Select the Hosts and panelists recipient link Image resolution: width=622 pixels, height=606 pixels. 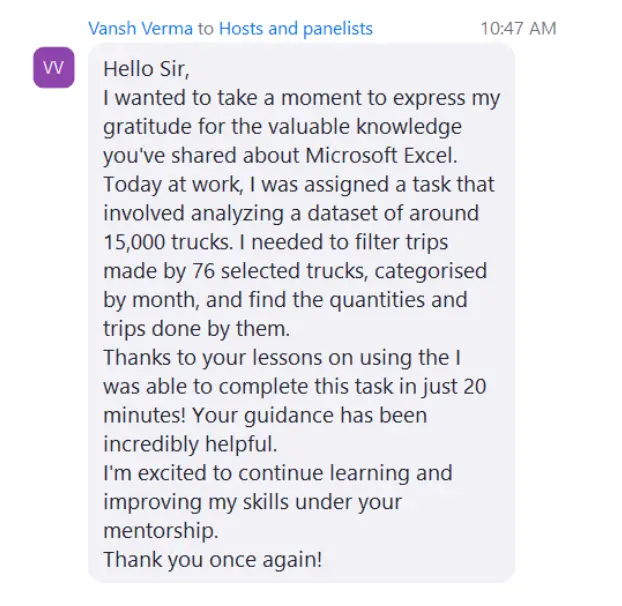(x=296, y=29)
